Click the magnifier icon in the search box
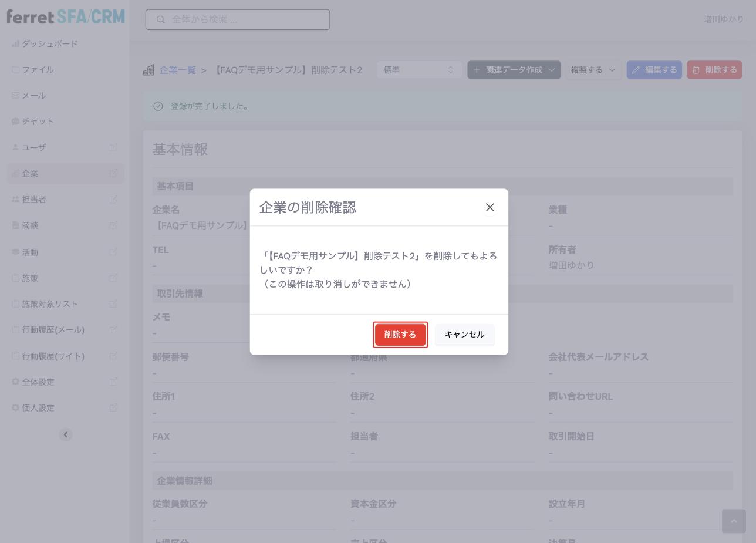This screenshot has height=543, width=756. [160, 19]
